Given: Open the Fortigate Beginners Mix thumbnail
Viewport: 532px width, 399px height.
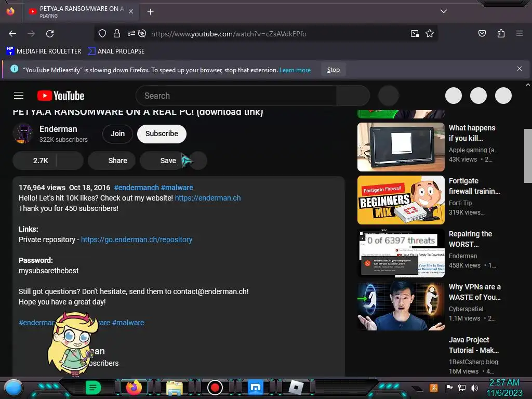Looking at the screenshot, I should pyautogui.click(x=401, y=200).
